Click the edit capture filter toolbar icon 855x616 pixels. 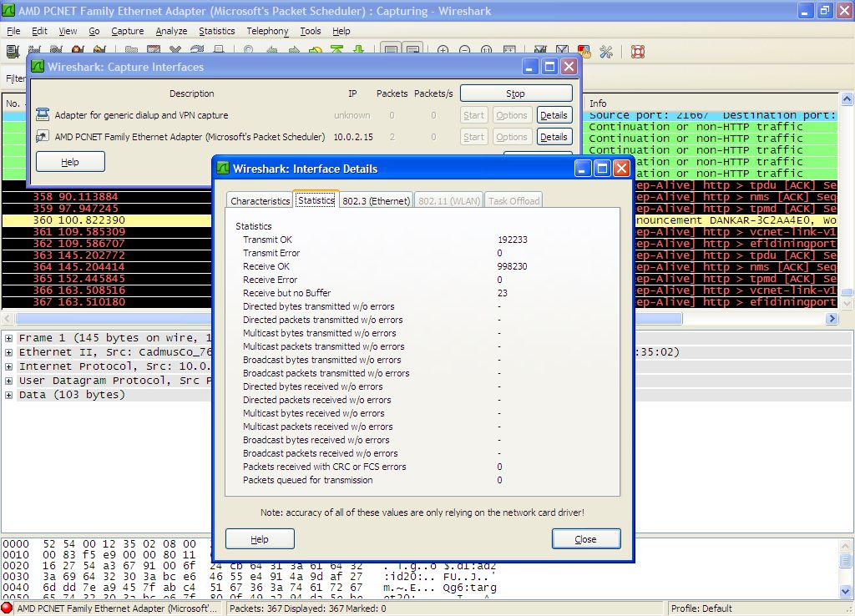tap(540, 51)
